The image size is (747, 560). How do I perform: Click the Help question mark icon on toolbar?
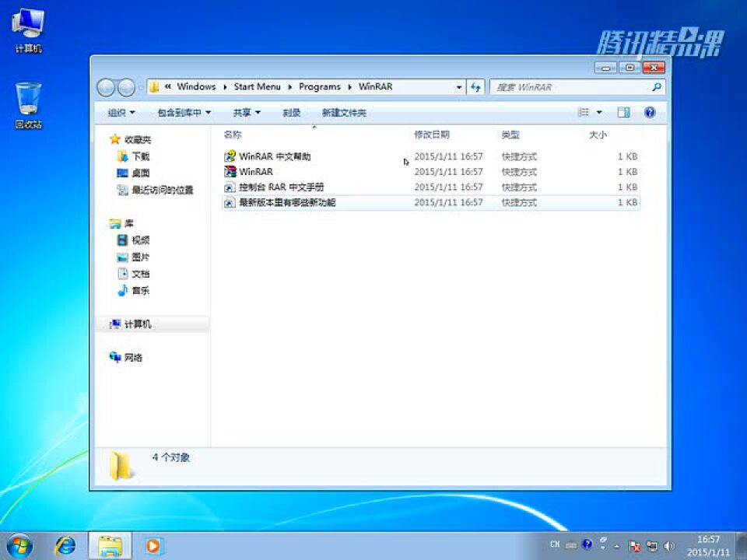[650, 111]
